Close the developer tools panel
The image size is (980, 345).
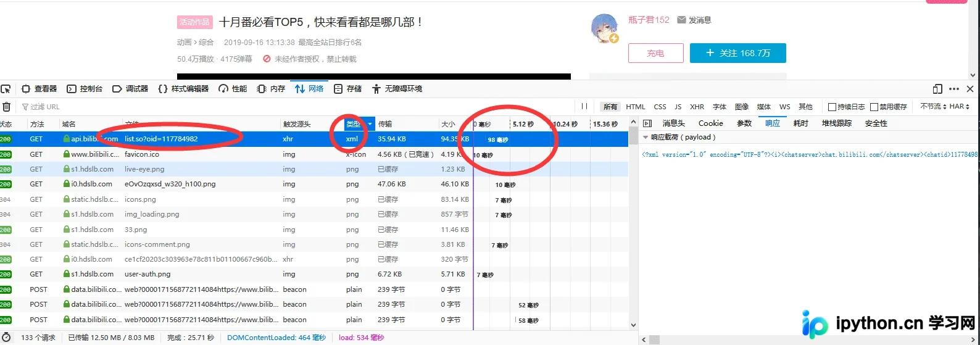970,89
